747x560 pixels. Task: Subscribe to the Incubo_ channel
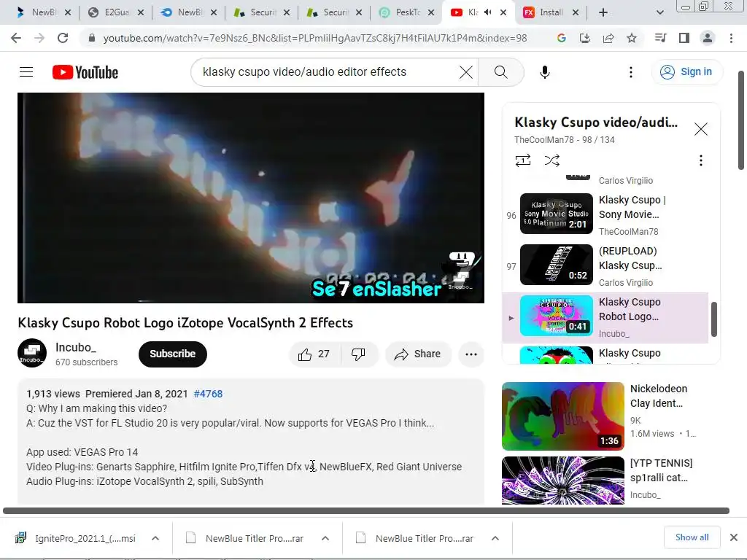(x=172, y=354)
